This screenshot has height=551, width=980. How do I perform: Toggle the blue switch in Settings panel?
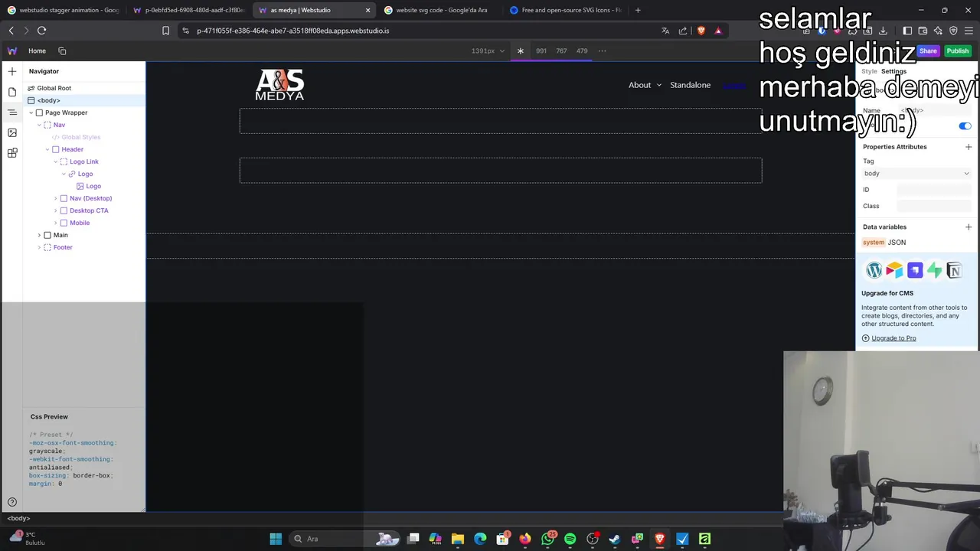(x=965, y=126)
